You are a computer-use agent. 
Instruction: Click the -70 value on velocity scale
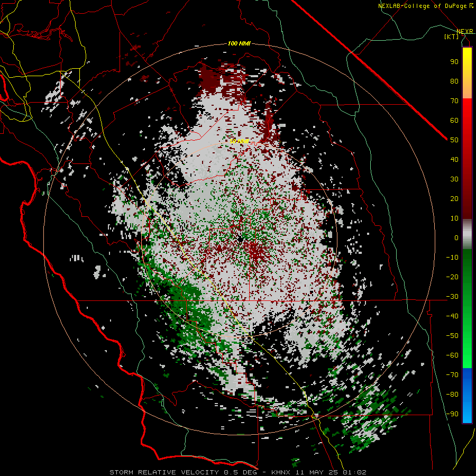452,375
